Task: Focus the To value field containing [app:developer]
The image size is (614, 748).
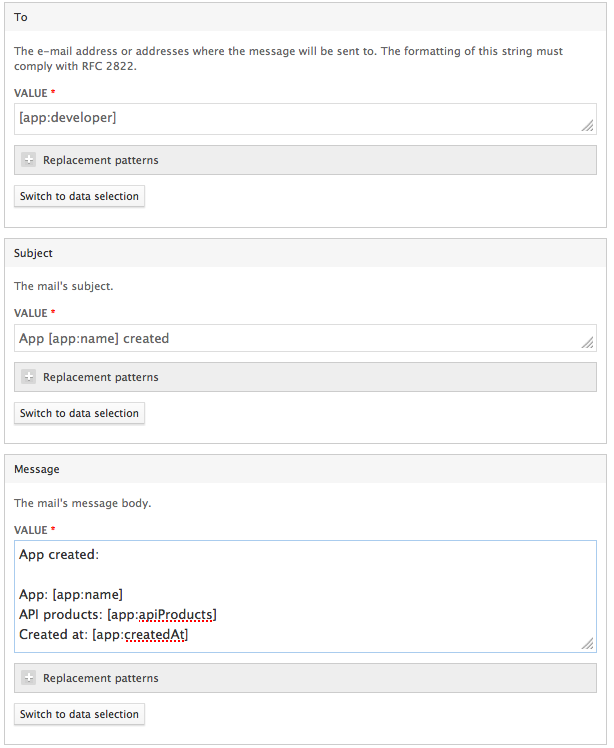Action: [300, 118]
